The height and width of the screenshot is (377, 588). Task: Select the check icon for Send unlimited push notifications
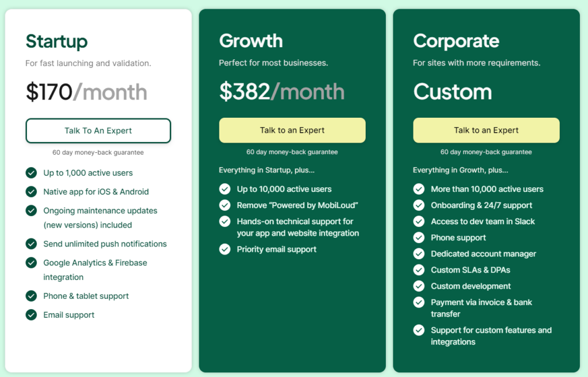point(31,244)
